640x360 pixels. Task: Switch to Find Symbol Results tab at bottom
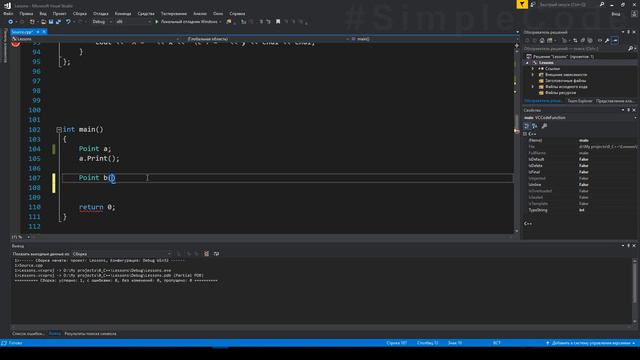click(x=90, y=333)
